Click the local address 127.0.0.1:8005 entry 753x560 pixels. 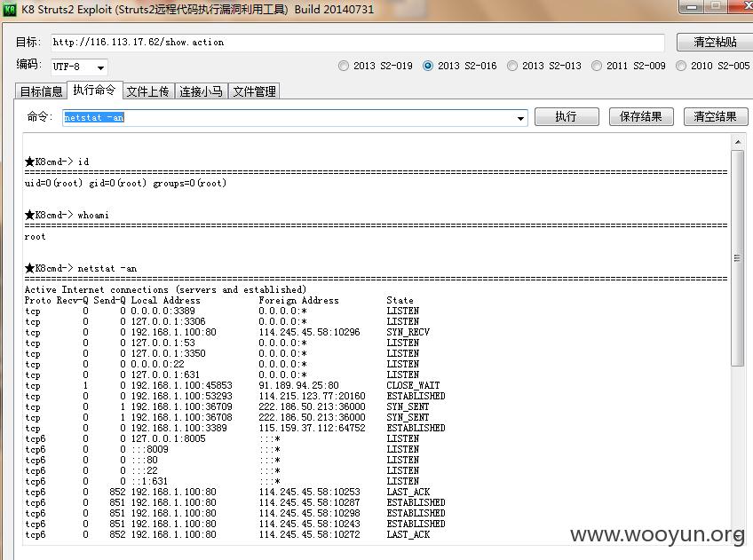click(x=169, y=438)
